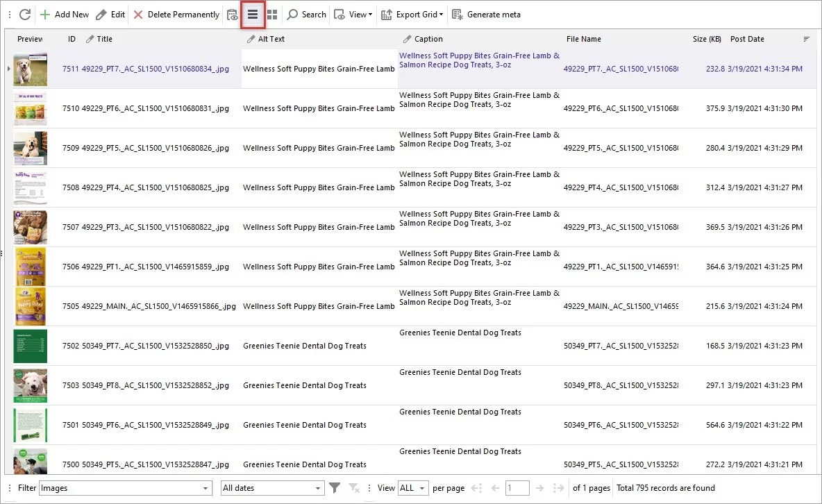Expand the Export Grid dropdown
The image size is (822, 504).
point(412,14)
